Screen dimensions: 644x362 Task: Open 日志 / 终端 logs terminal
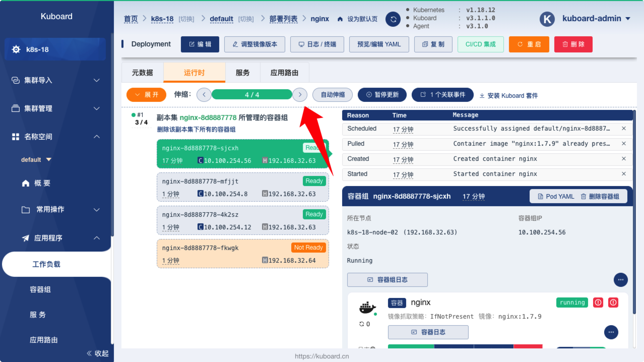[317, 44]
